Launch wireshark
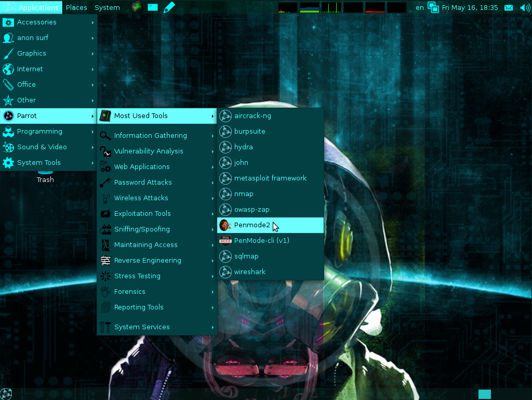532x400 pixels. coord(270,273)
